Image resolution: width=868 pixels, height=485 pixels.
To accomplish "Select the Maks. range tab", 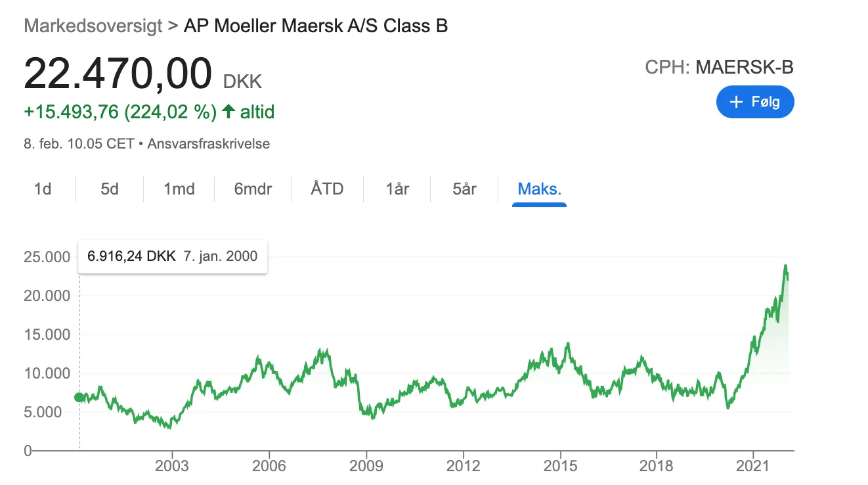I will tap(539, 189).
